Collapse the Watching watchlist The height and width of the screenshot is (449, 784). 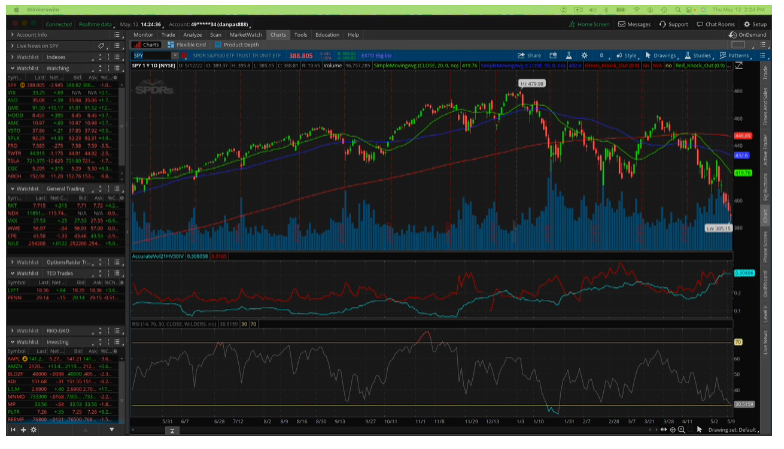click(12, 68)
